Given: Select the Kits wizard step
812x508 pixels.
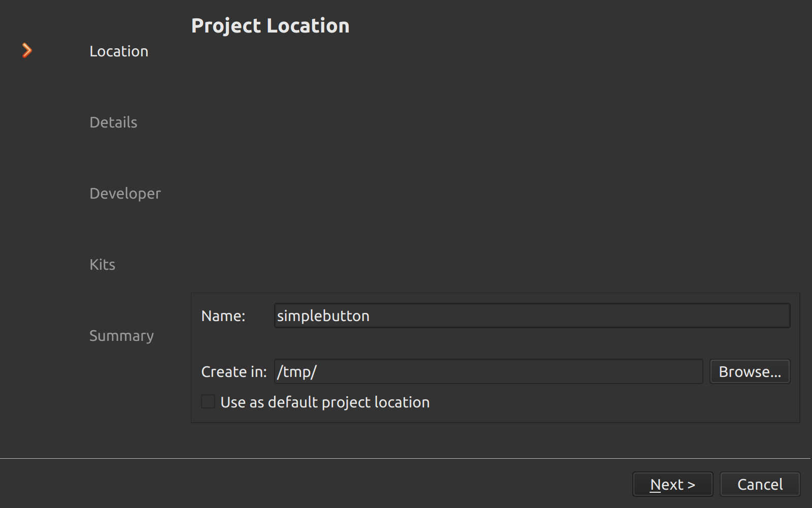Looking at the screenshot, I should click(x=102, y=265).
